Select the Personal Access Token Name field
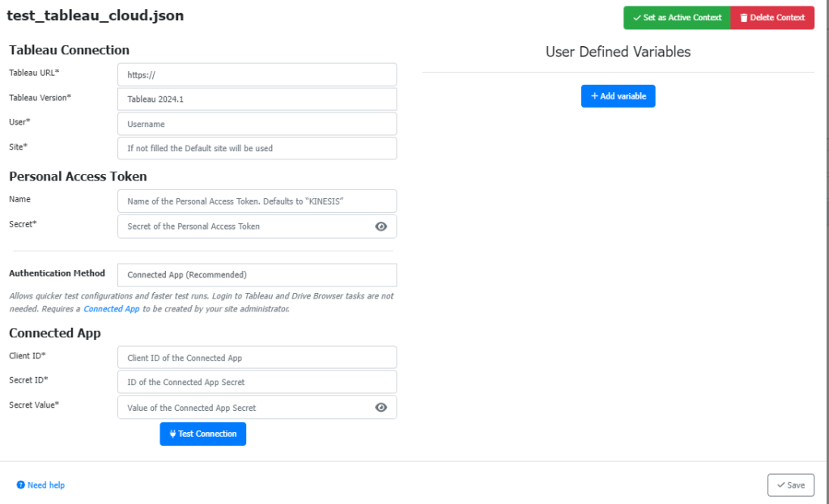This screenshot has width=829, height=504. tap(257, 201)
